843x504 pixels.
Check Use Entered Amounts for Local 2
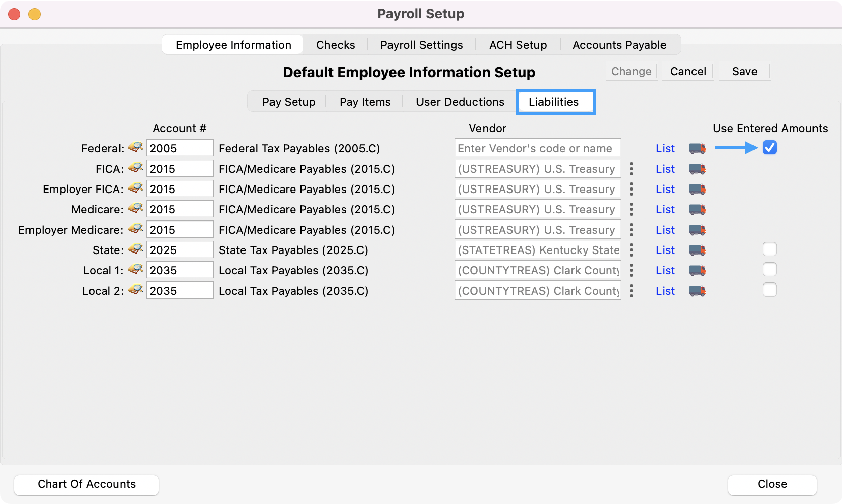(769, 290)
